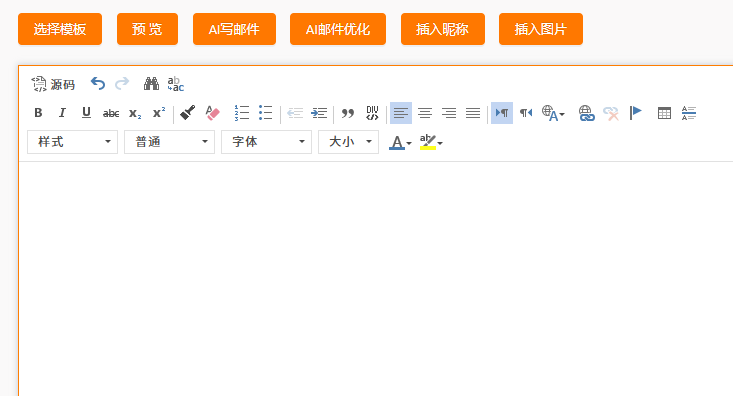Open the text color picker
The image size is (733, 396).
[x=400, y=142]
